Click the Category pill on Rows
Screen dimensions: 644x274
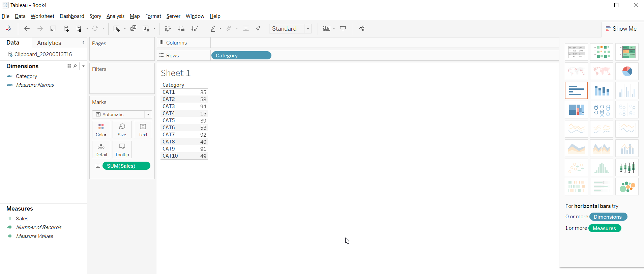pos(241,55)
